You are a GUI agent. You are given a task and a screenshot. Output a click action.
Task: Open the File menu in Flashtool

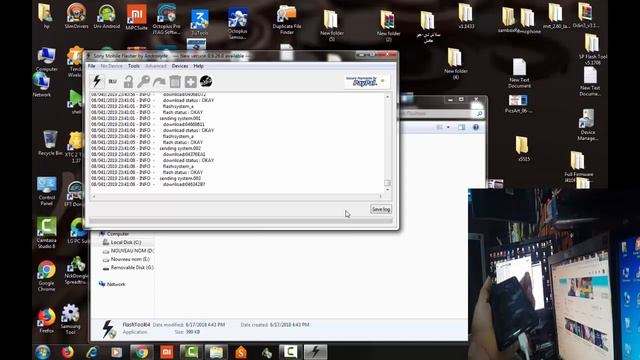click(x=92, y=66)
